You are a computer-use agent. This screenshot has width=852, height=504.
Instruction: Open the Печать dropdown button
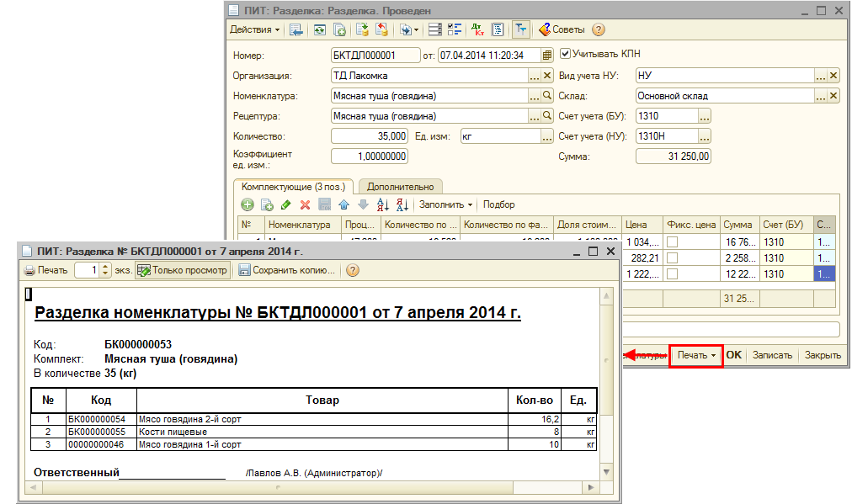click(696, 355)
